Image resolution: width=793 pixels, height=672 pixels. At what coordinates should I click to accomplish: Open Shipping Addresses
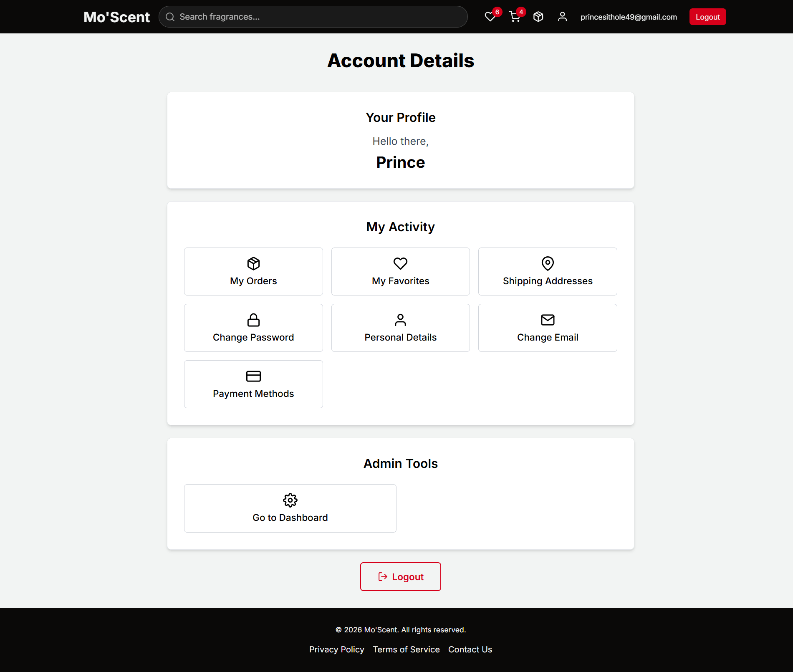click(x=547, y=271)
